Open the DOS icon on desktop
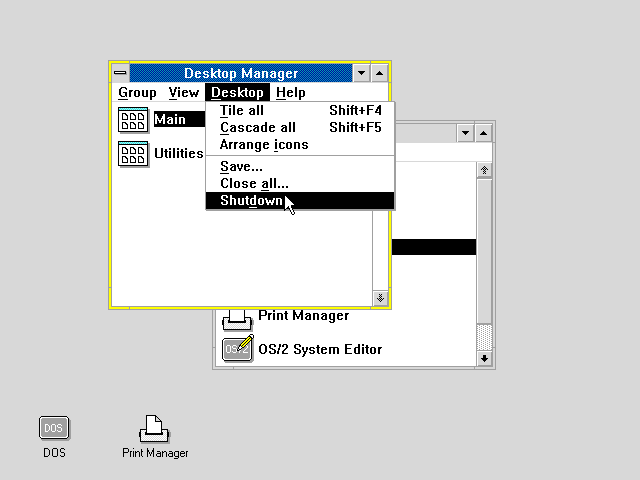The image size is (640, 480). 54,428
